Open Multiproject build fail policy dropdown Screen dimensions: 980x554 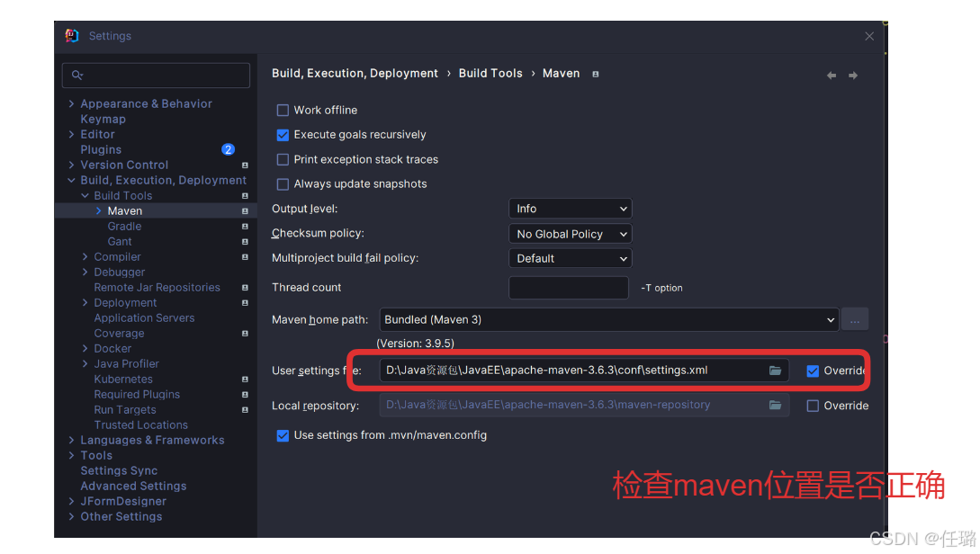570,259
